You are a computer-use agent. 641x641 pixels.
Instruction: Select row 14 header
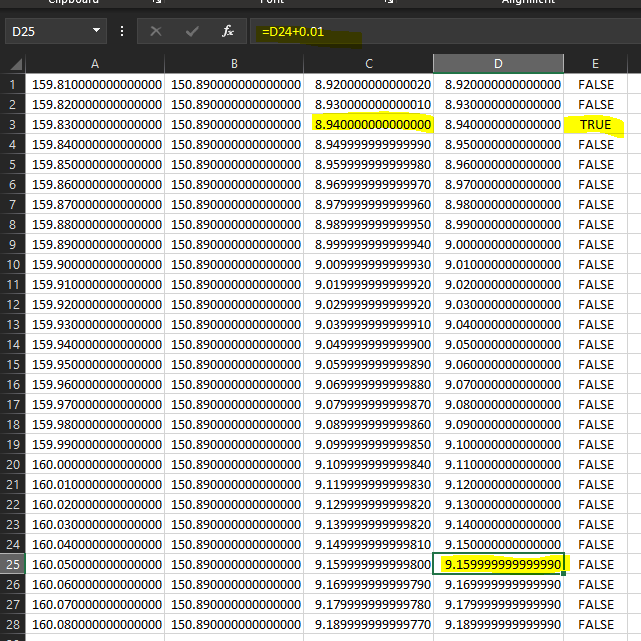click(x=13, y=345)
